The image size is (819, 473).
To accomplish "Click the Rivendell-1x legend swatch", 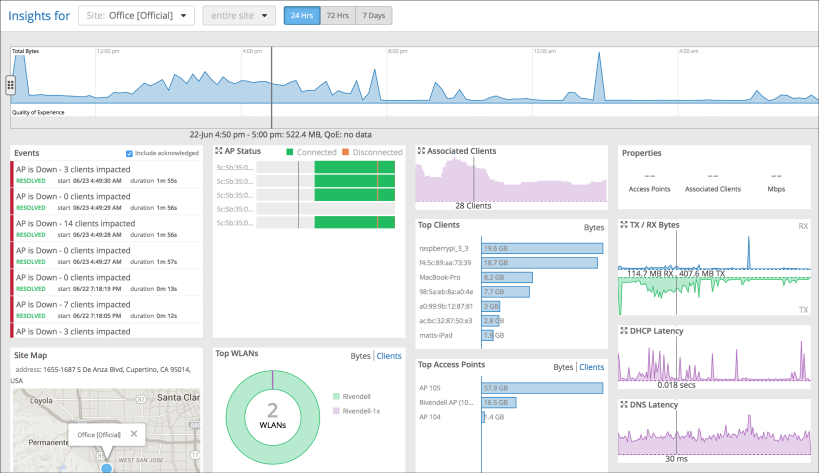I will tap(336, 411).
